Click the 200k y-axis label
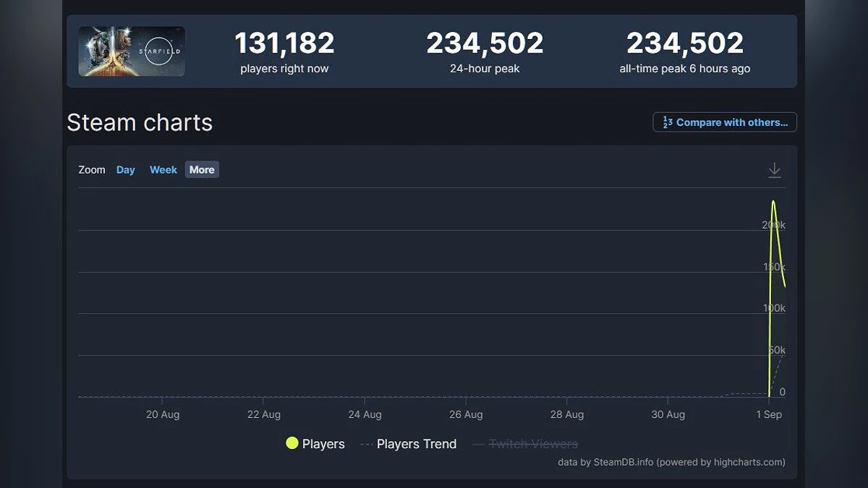This screenshot has width=868, height=488. pos(773,225)
